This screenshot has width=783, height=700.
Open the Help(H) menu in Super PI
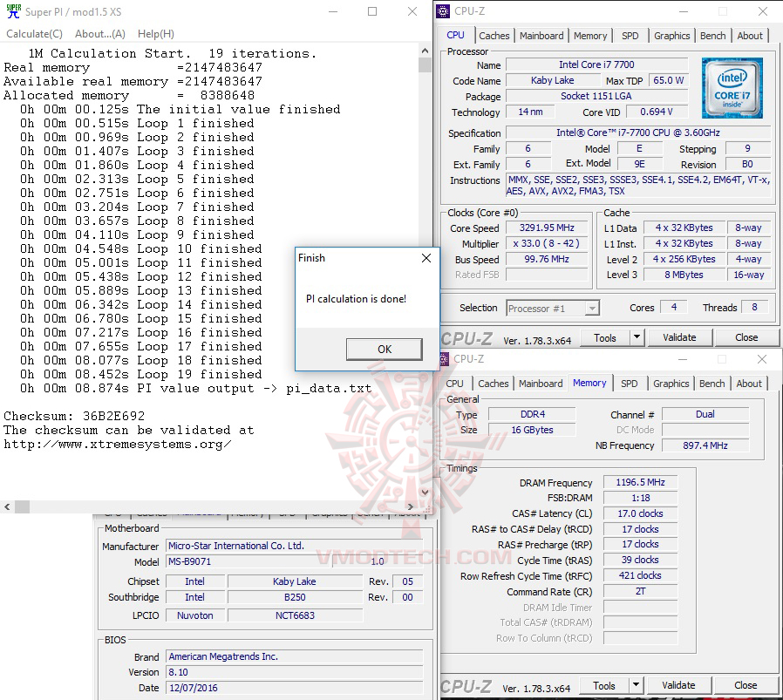(x=156, y=34)
